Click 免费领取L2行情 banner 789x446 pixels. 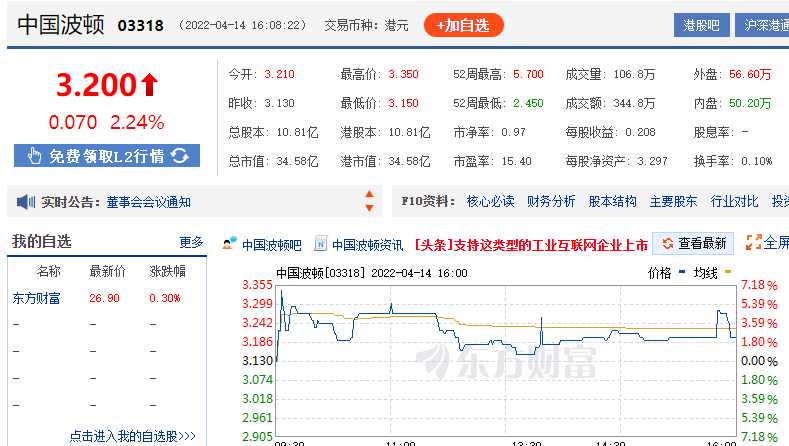point(107,156)
